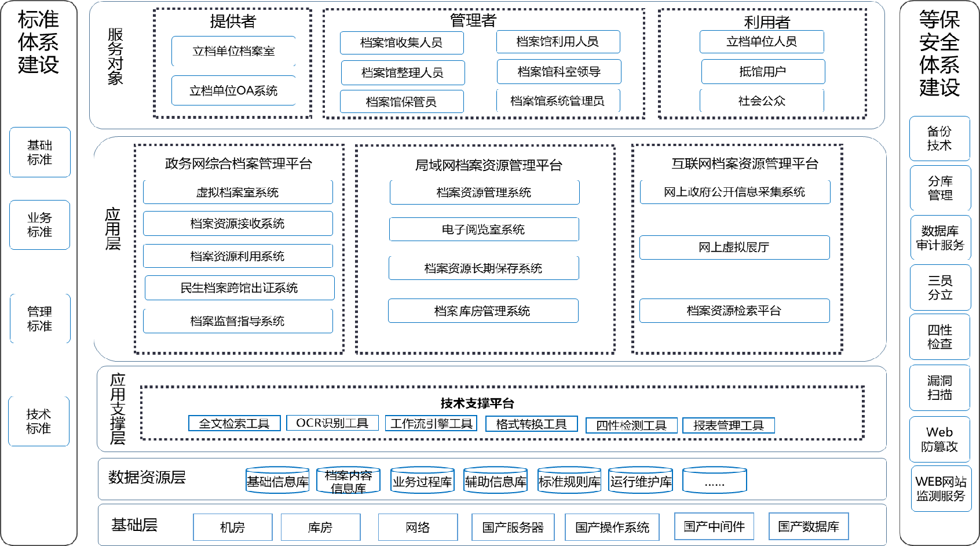Select 档案资源接收系统 box
Image resolution: width=980 pixels, height=546 pixels.
pos(238,224)
